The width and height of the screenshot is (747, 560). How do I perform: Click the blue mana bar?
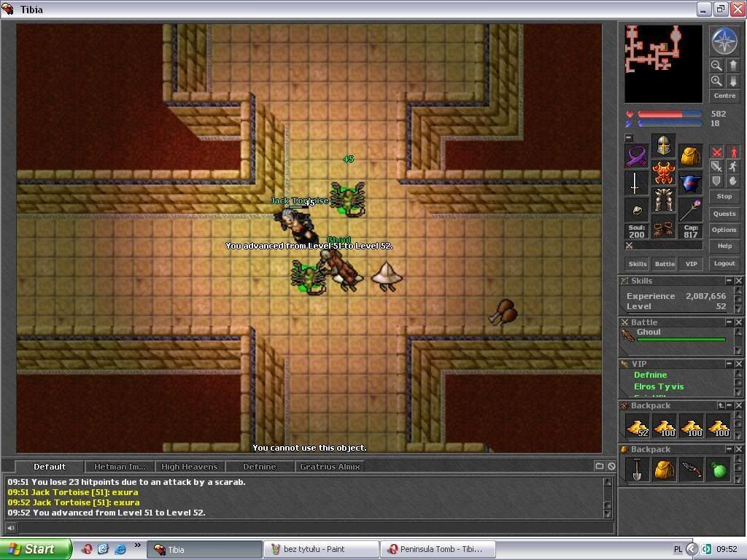pos(670,123)
